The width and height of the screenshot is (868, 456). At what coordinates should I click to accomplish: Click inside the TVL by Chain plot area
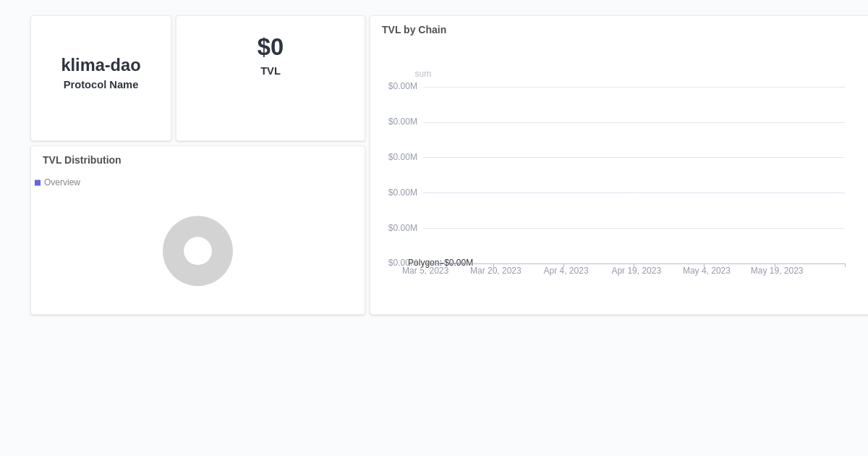coord(629,174)
